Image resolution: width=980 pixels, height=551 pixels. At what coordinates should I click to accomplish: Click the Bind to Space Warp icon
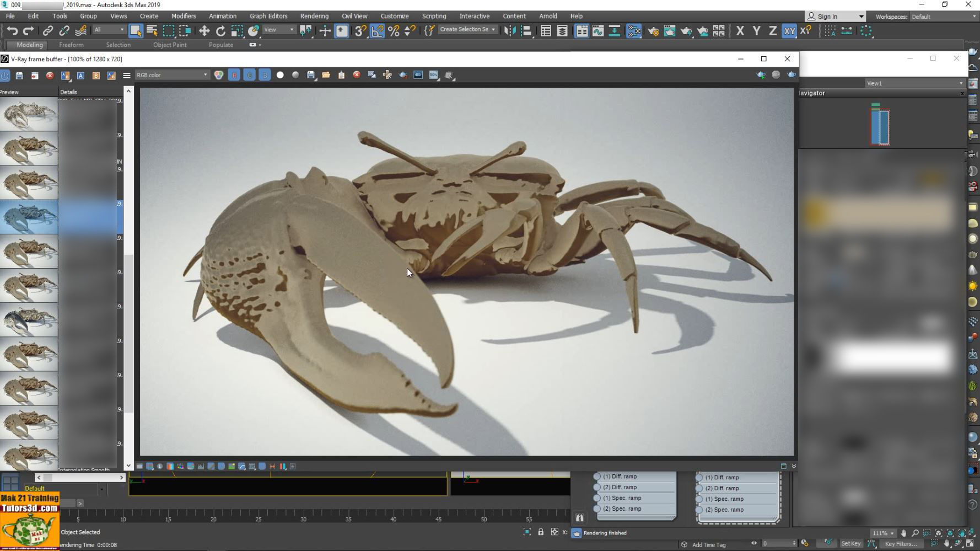pos(81,31)
